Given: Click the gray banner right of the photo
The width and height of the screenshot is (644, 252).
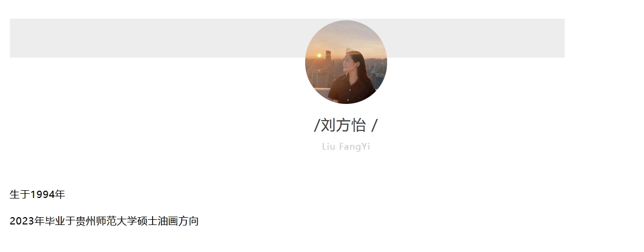Looking at the screenshot, I should coord(476,38).
